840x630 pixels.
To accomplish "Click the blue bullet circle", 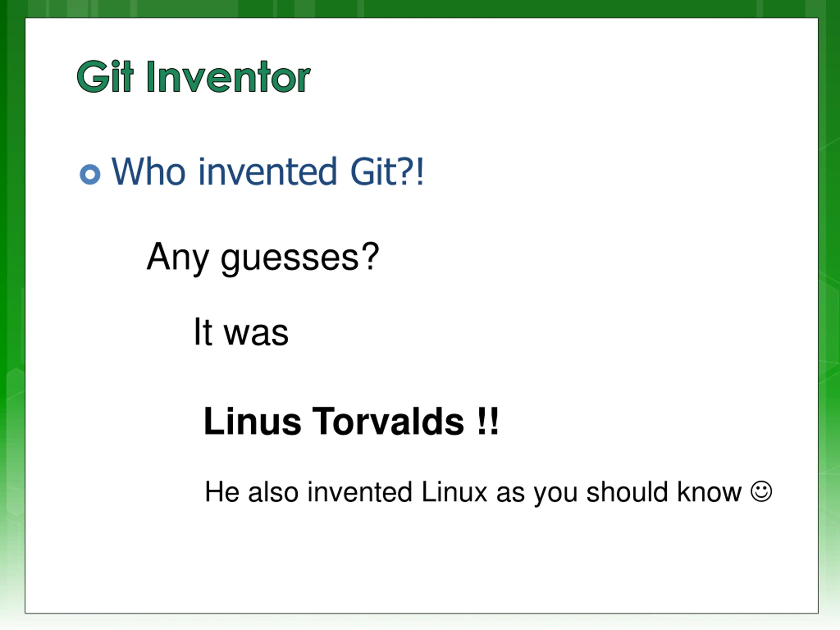I will [x=90, y=174].
